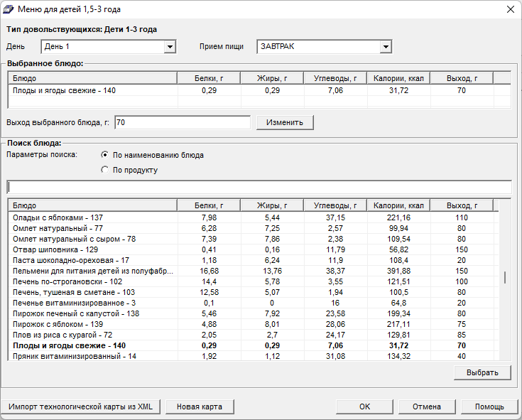Cancel with the 'Отмена' button
Image resolution: width=522 pixels, height=420 pixels.
click(x=425, y=407)
